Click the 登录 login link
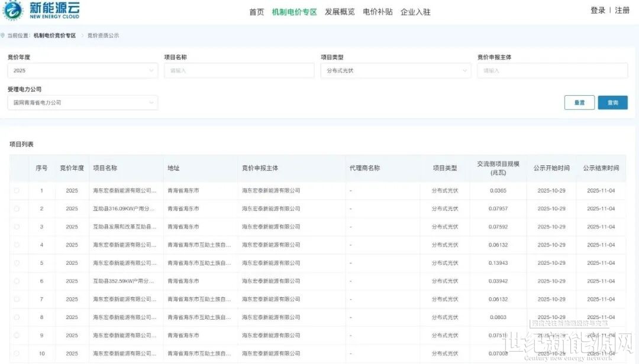This screenshot has width=639, height=364. tap(598, 11)
